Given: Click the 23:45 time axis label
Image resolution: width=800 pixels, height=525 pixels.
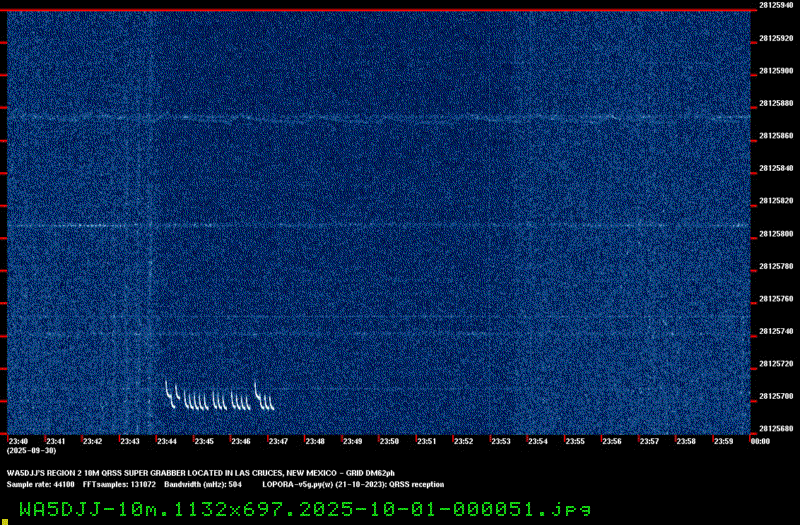Looking at the screenshot, I should click(204, 441).
